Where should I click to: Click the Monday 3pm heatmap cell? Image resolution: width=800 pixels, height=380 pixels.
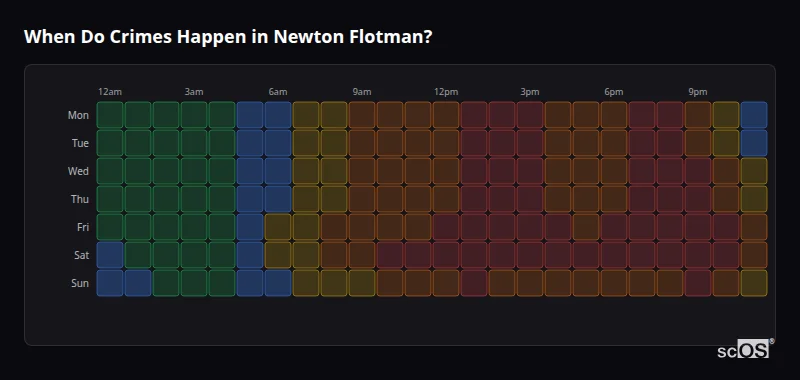[530, 115]
